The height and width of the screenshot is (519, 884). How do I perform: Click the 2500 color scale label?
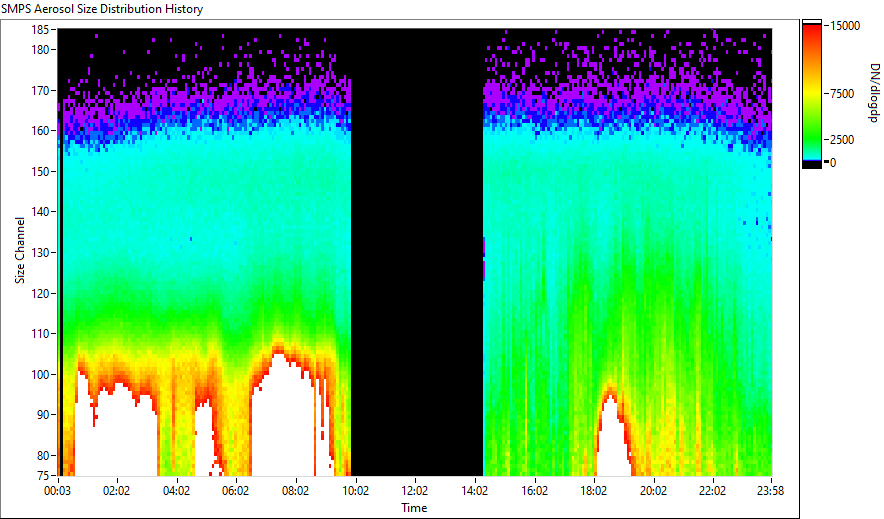pyautogui.click(x=842, y=140)
